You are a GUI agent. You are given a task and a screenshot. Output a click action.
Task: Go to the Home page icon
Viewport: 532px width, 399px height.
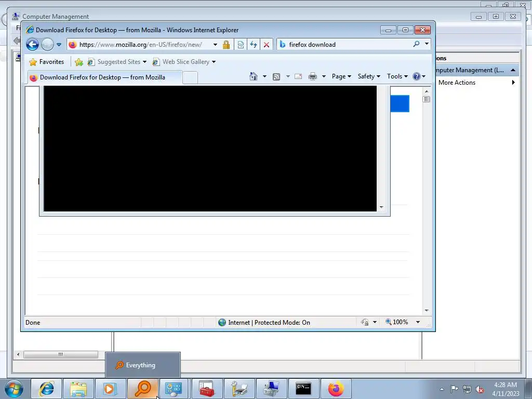pyautogui.click(x=254, y=76)
